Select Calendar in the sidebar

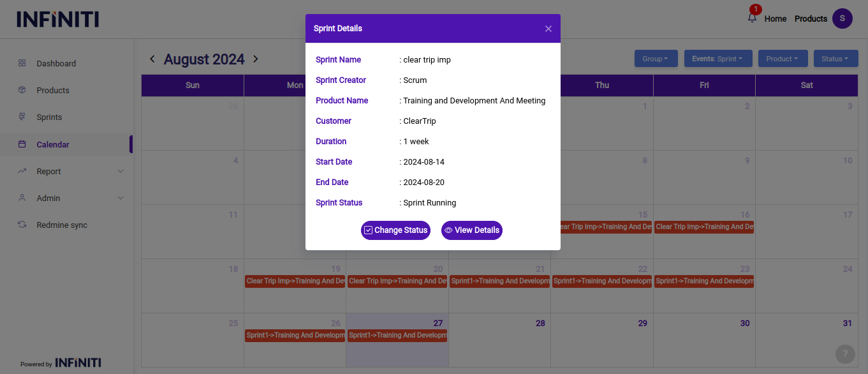tap(53, 144)
